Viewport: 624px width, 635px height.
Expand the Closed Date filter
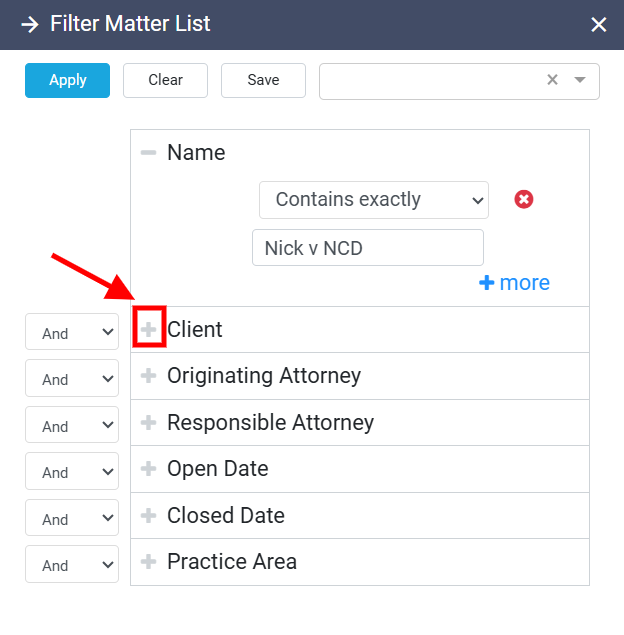(x=148, y=515)
